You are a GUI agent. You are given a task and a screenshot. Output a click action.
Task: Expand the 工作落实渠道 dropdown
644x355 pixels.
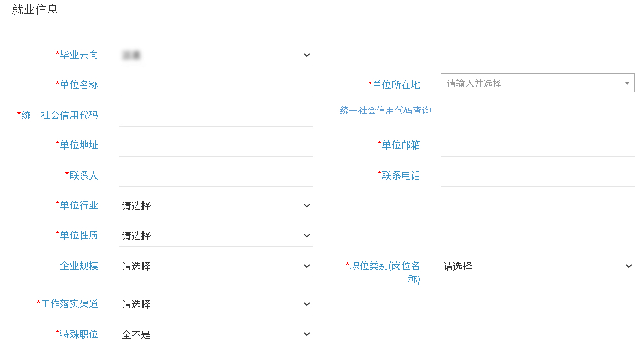216,304
